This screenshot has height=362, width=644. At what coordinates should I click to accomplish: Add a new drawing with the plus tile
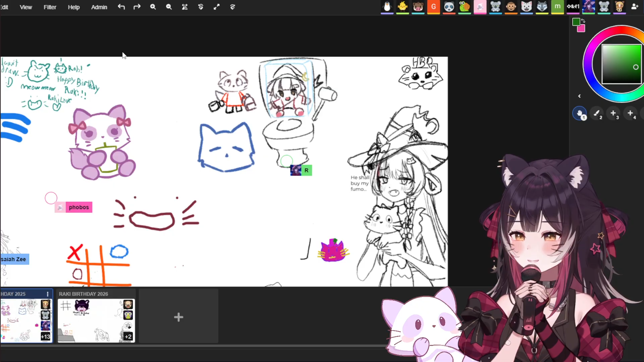point(178,317)
